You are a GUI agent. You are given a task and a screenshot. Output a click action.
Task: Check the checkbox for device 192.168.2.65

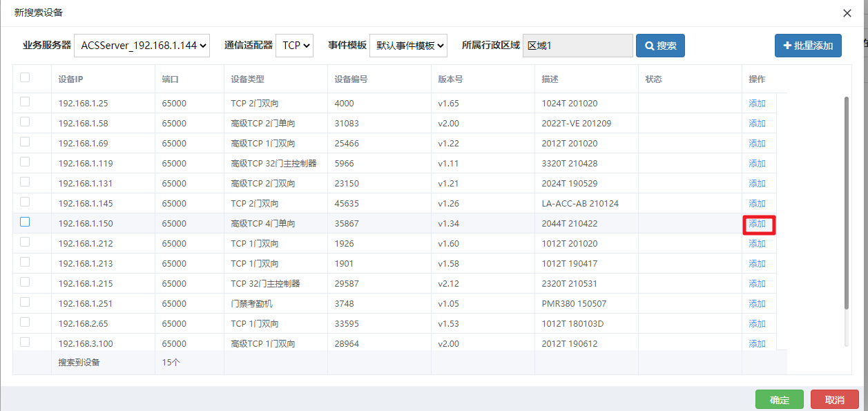tap(25, 323)
